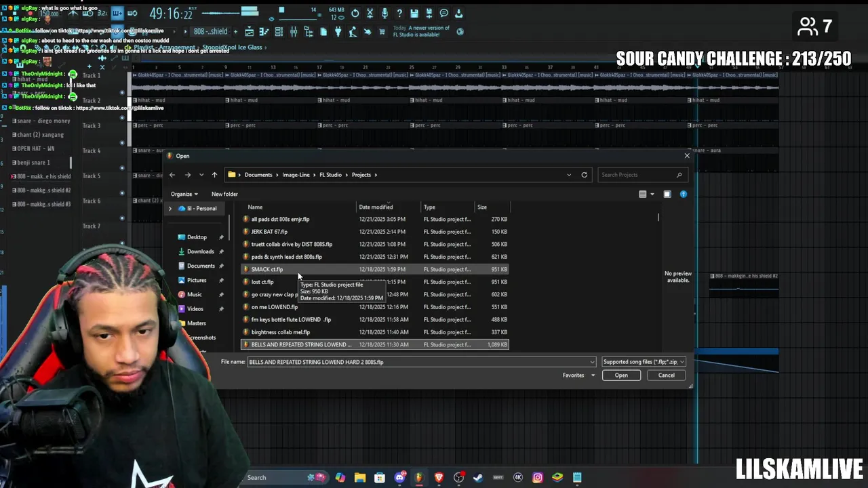Show the channel rack from the toolbar

[279, 32]
